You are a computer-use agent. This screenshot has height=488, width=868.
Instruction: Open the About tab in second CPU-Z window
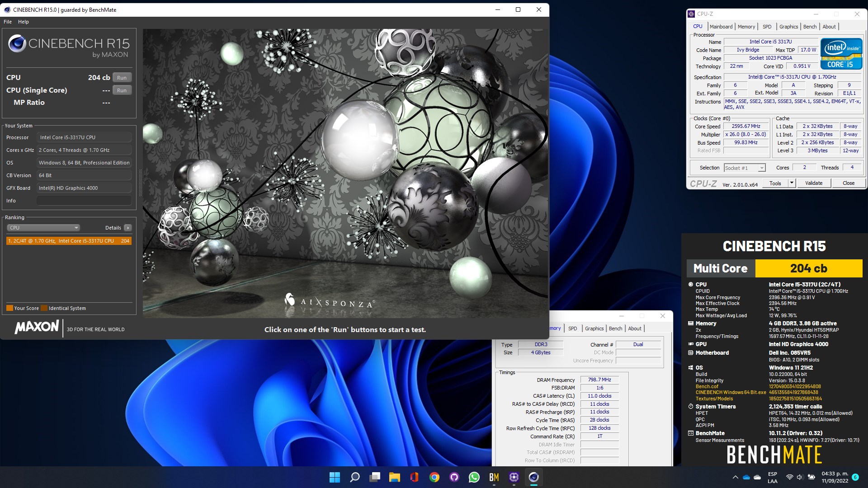click(x=635, y=328)
